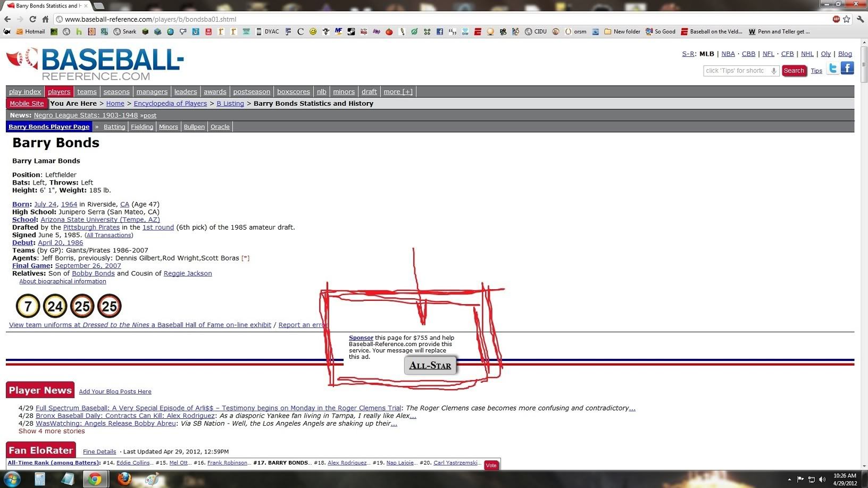Open the Windows Start menu

(x=12, y=479)
